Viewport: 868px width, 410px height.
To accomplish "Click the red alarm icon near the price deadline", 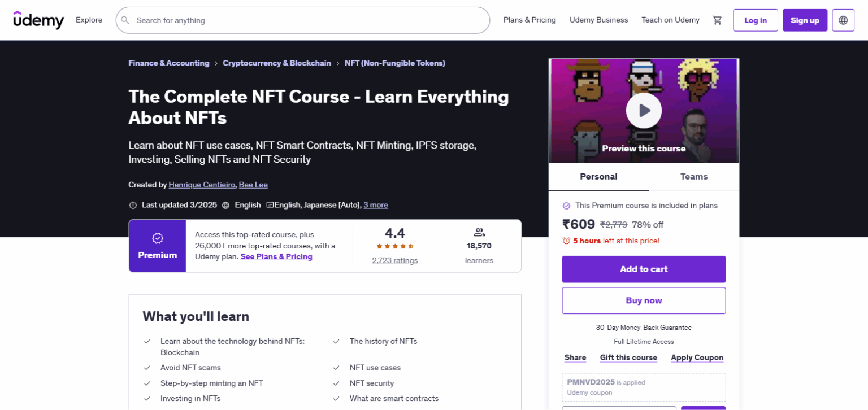I will pos(567,241).
